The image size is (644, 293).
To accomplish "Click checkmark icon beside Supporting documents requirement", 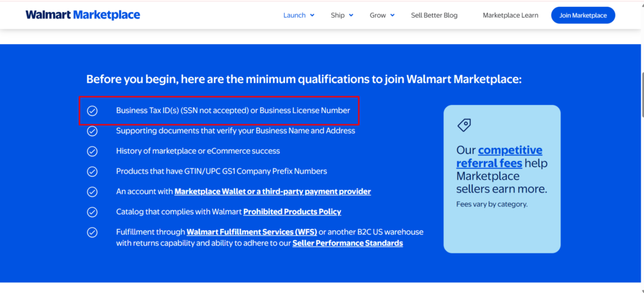I will [x=92, y=131].
